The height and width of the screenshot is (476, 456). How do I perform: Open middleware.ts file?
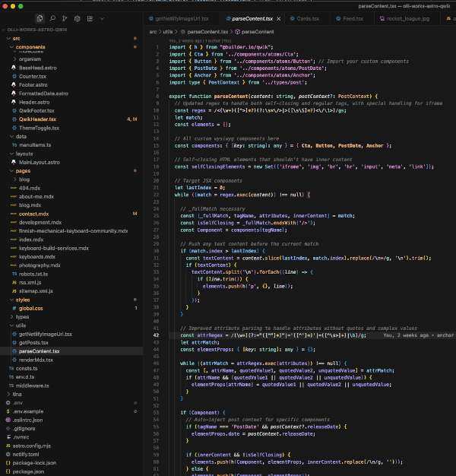coord(32,386)
